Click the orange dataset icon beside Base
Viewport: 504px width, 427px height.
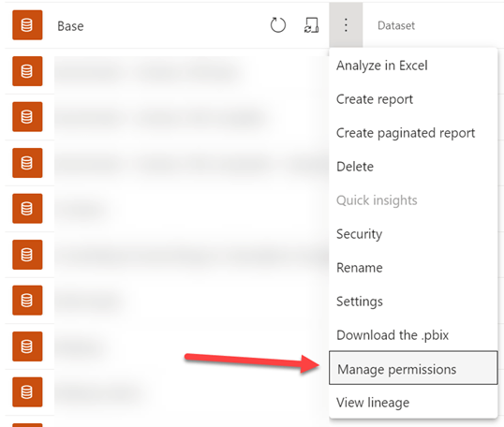click(27, 25)
